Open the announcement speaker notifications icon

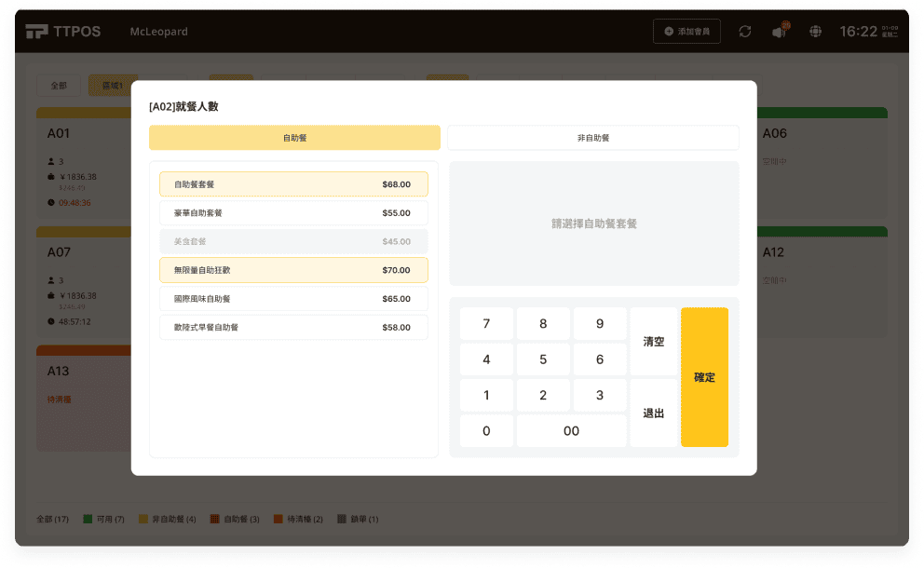click(779, 32)
